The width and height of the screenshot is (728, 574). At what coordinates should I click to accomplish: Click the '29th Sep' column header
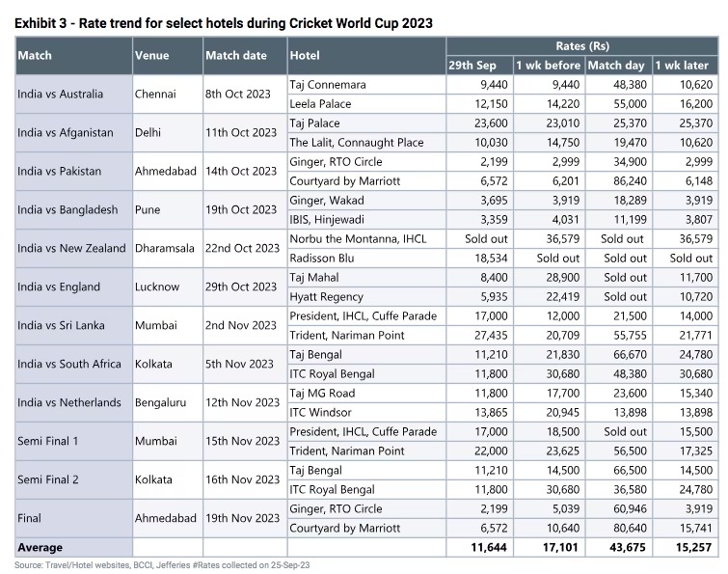(x=479, y=66)
